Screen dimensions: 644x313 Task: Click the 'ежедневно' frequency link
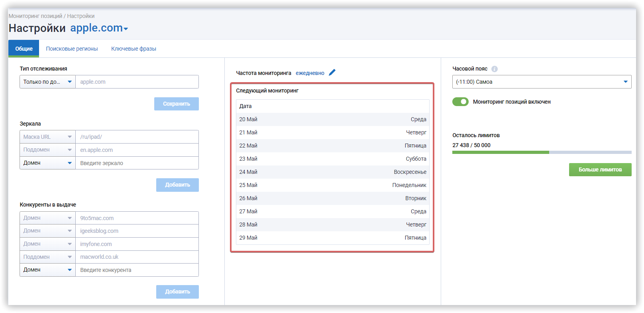tap(310, 73)
